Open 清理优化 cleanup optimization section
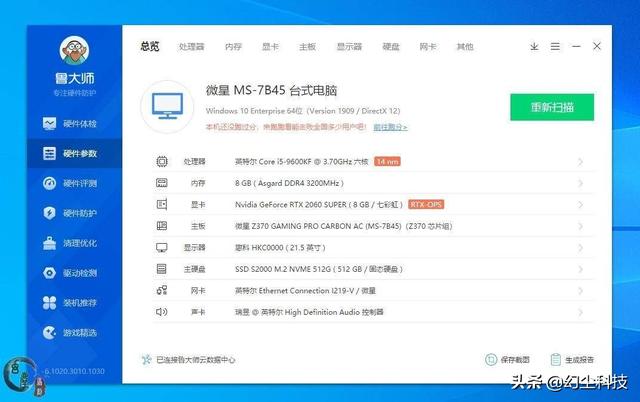 coord(70,243)
